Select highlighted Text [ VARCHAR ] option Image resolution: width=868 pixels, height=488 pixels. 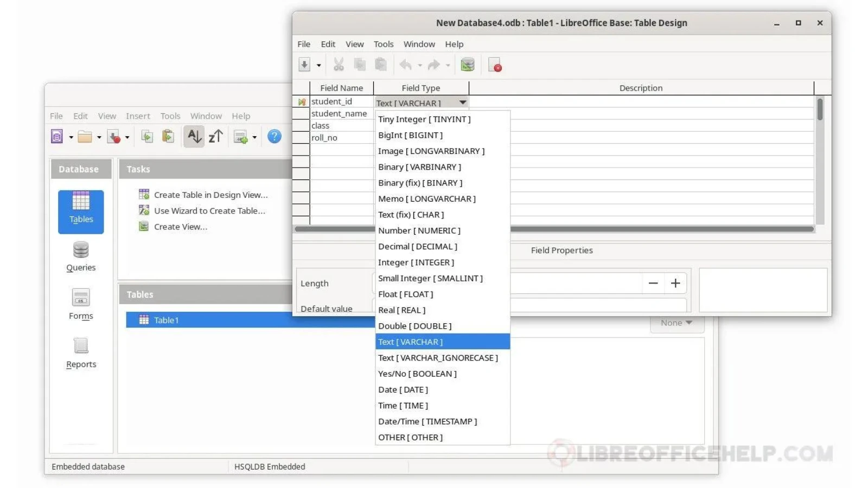(443, 342)
